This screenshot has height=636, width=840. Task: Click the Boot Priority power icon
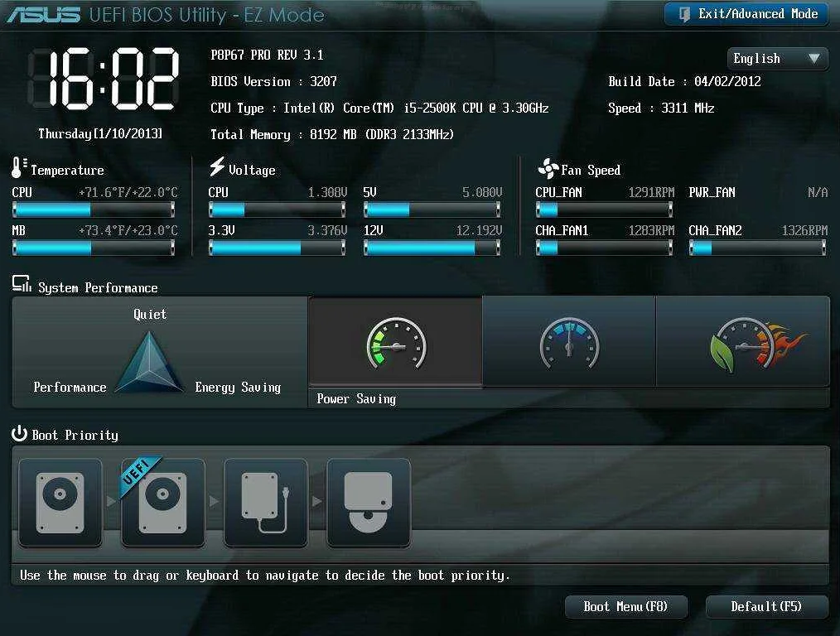19,433
